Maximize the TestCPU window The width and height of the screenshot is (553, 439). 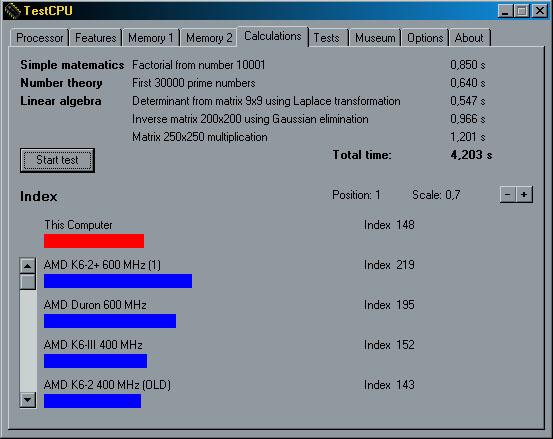(521, 11)
